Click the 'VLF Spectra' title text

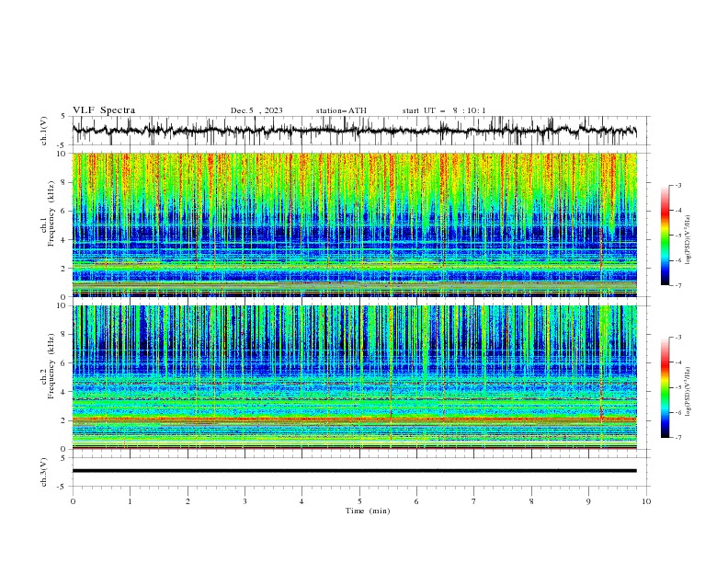click(104, 110)
